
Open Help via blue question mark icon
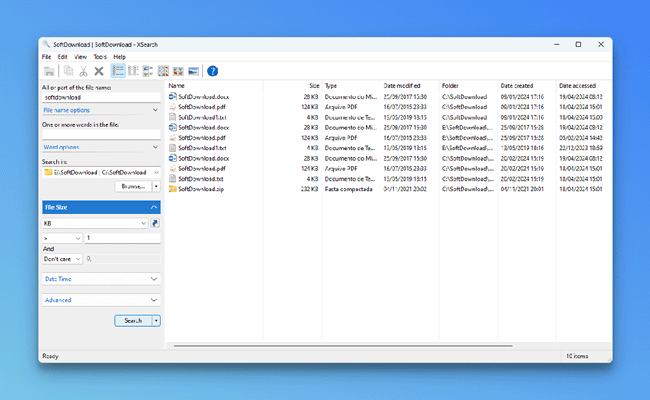[212, 71]
